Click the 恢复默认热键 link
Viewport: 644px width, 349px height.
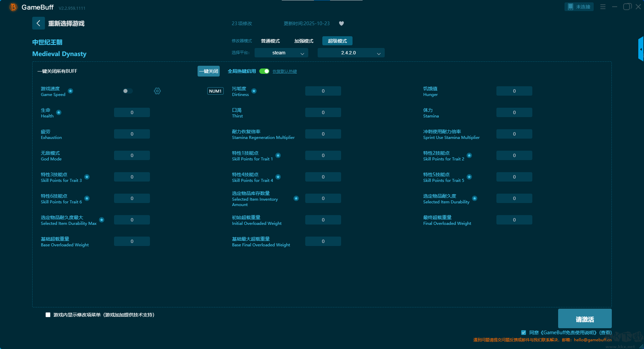tap(284, 71)
